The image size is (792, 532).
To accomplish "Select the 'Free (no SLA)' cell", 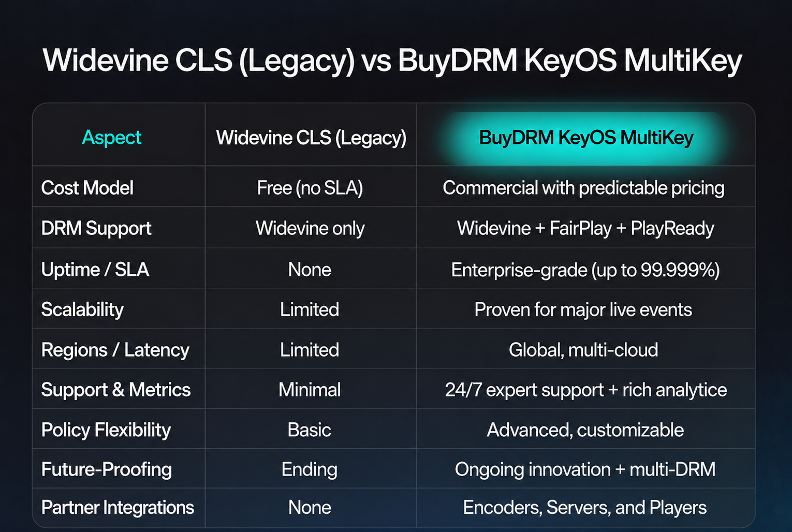I will pyautogui.click(x=310, y=188).
